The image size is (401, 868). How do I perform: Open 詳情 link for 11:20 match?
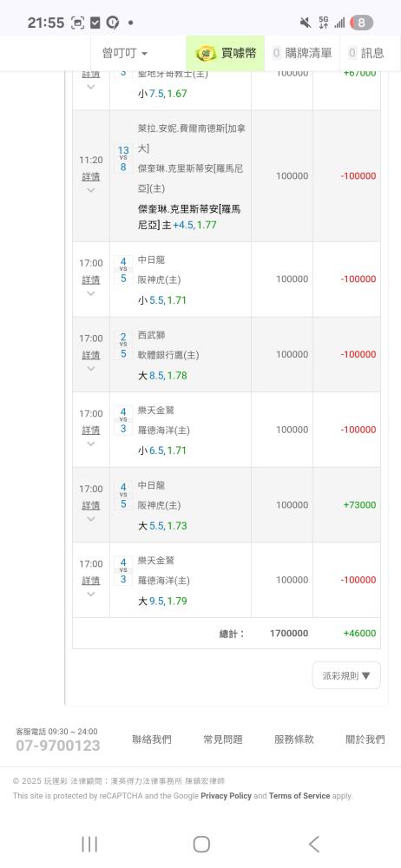91,176
